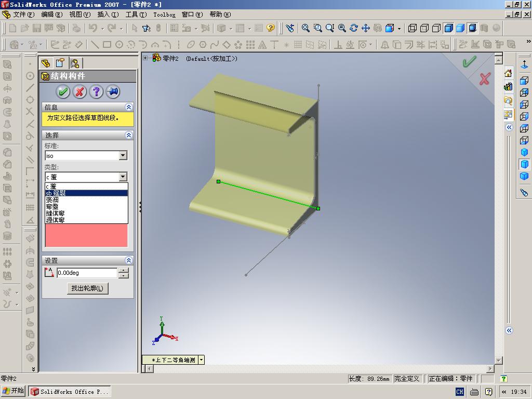Click the SolidWorks Office taskbar button
The image size is (532, 399).
coord(70,392)
